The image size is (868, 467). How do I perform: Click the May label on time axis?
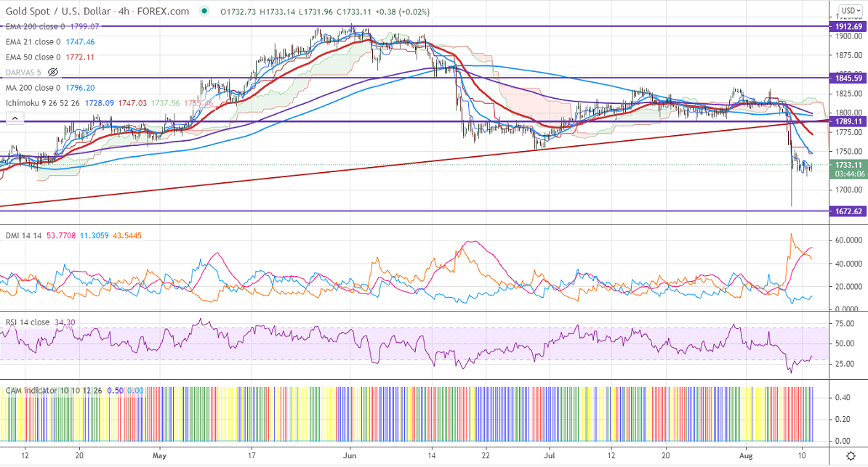(159, 456)
